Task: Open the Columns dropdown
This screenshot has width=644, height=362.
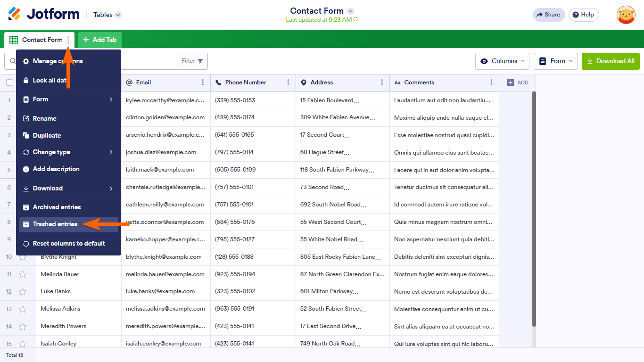Action: pos(502,61)
